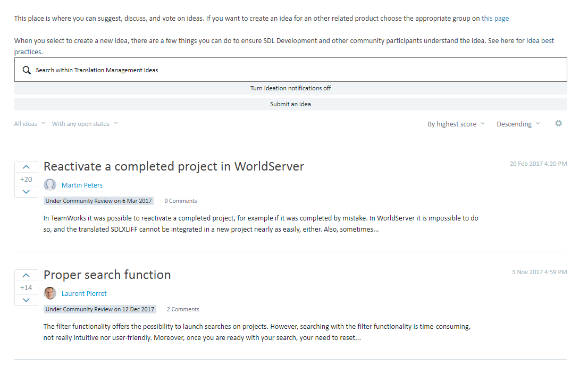Click the 3 Nov 2017 4:59 PM timestamp
Image resolution: width=588 pixels, height=374 pixels.
click(x=539, y=272)
